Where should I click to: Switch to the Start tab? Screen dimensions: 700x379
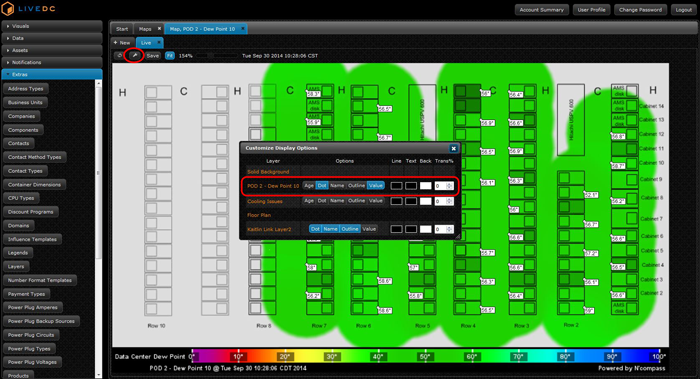[122, 29]
